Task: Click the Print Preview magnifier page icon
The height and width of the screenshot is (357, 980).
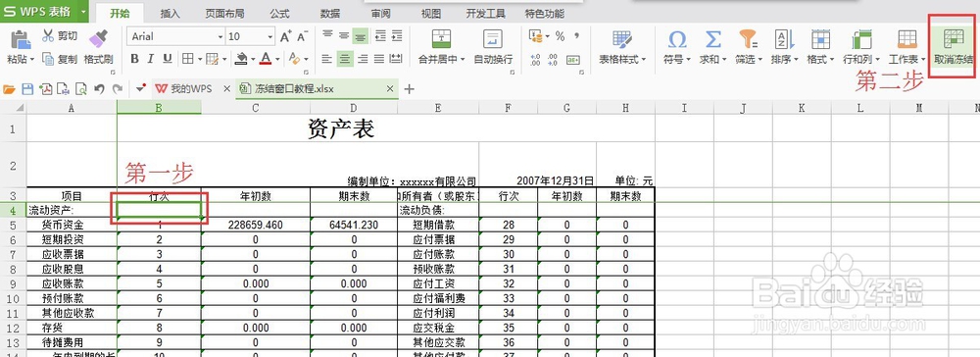Action: pyautogui.click(x=81, y=89)
